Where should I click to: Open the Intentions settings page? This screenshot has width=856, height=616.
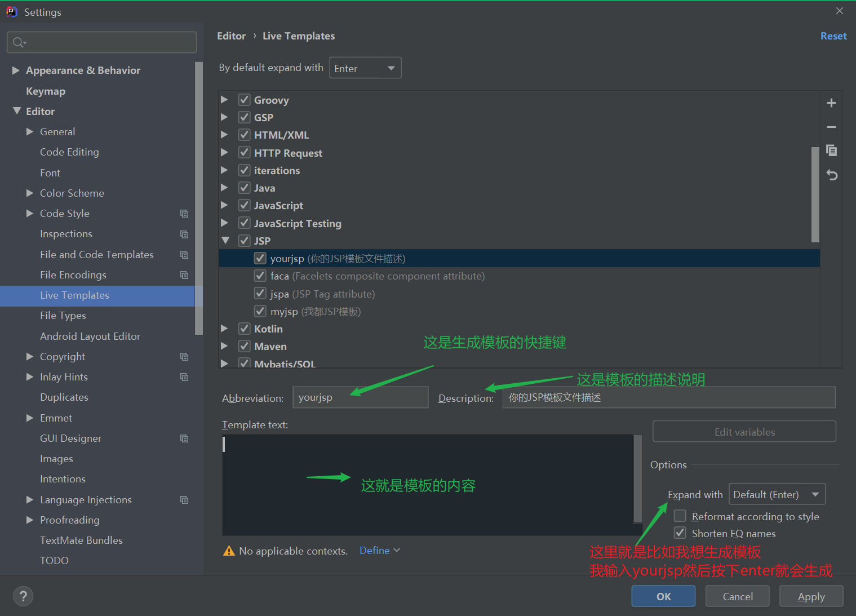[63, 479]
